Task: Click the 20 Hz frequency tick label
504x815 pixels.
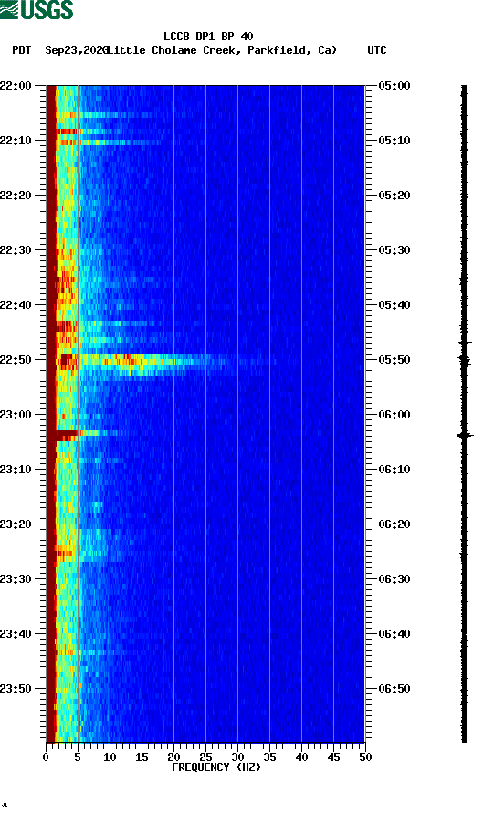Action: (173, 757)
